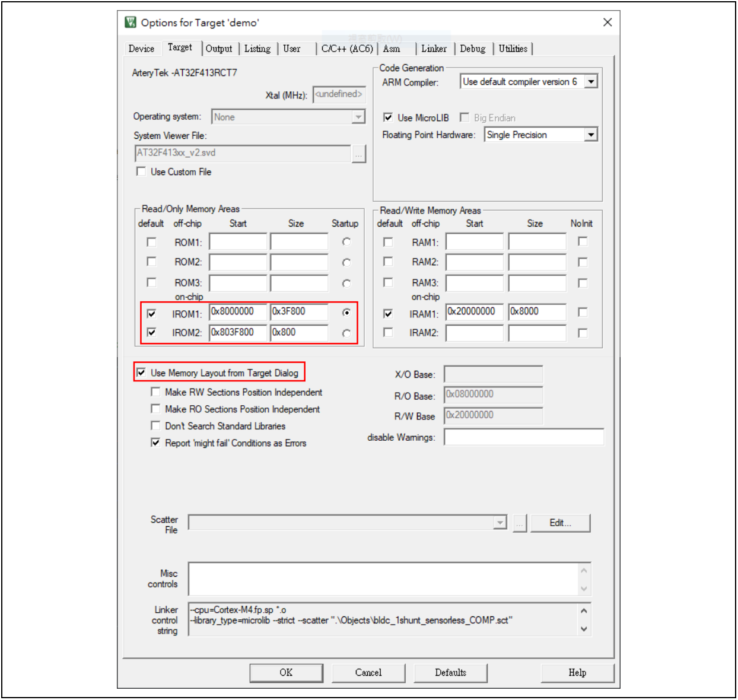Switch to the Linker tab
This screenshot has height=700, width=738.
click(434, 49)
